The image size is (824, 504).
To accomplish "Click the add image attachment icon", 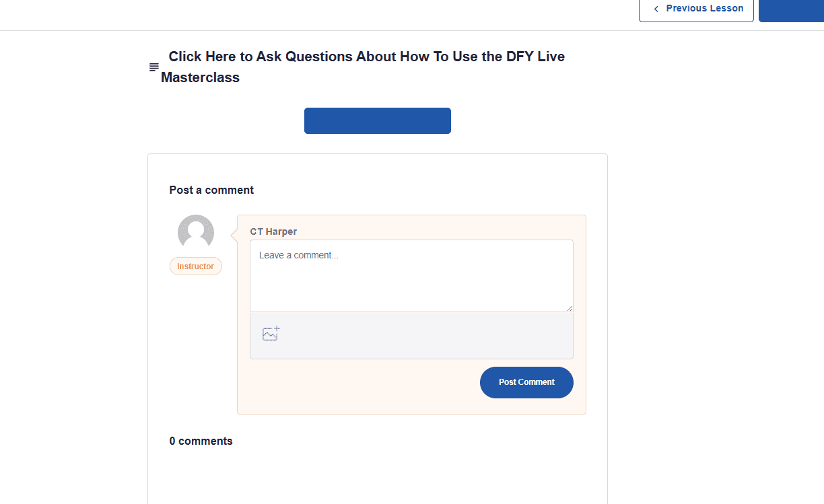I will pyautogui.click(x=271, y=334).
